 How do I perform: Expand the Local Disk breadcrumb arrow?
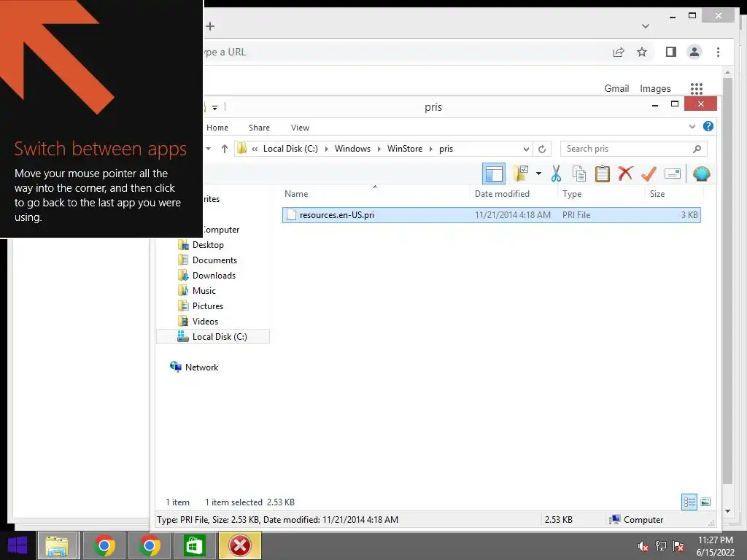(x=326, y=149)
